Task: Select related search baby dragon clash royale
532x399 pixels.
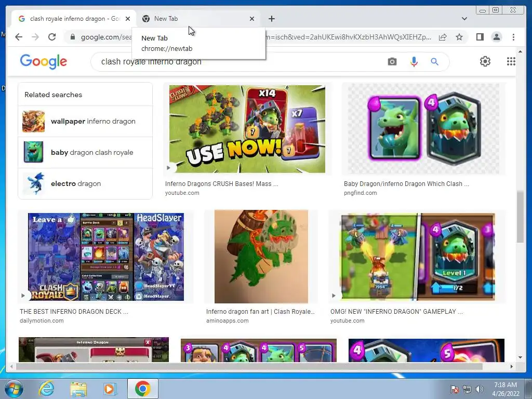Action: click(85, 152)
